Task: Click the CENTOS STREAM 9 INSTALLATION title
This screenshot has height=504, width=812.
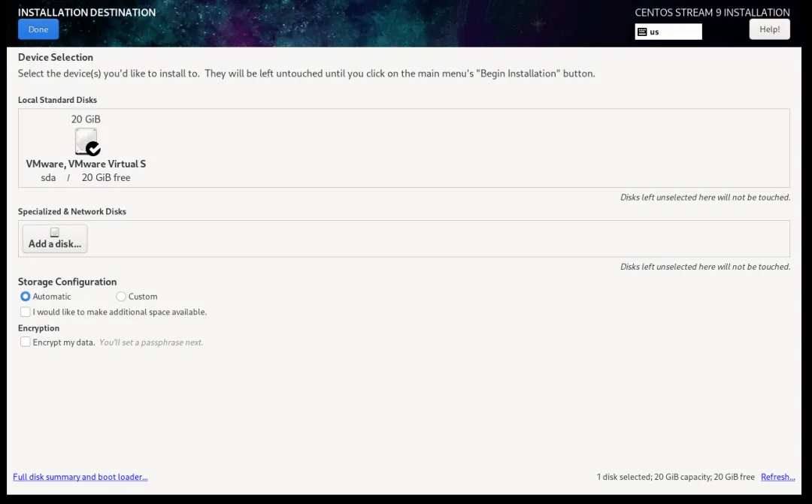Action: (x=713, y=13)
